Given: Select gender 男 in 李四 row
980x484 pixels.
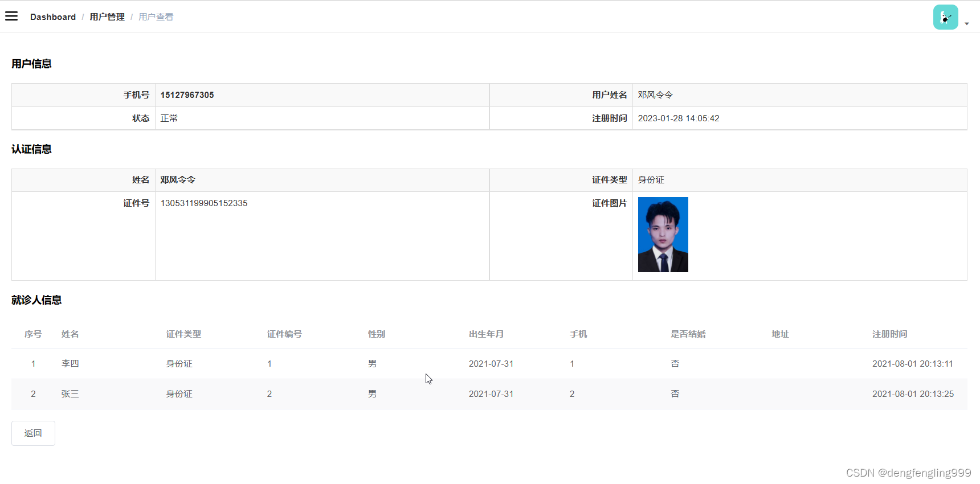Looking at the screenshot, I should pos(372,364).
